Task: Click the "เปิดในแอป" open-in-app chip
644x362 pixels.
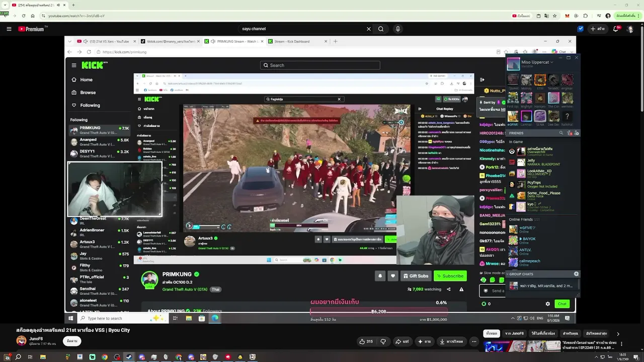Action: (x=521, y=16)
